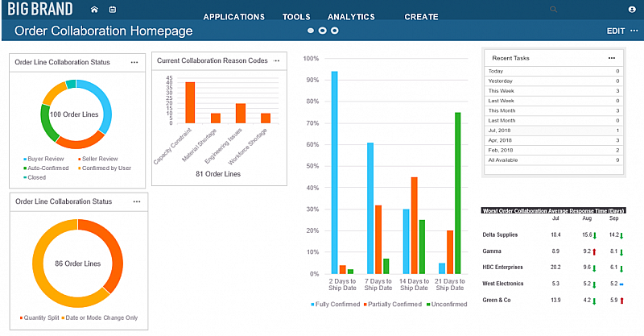
Task: Open the search magnifier icon
Action: tap(553, 9)
